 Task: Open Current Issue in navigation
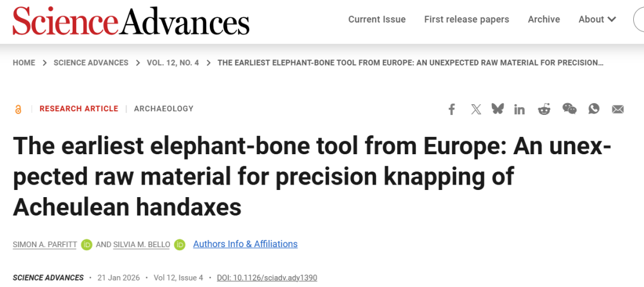pos(377,19)
